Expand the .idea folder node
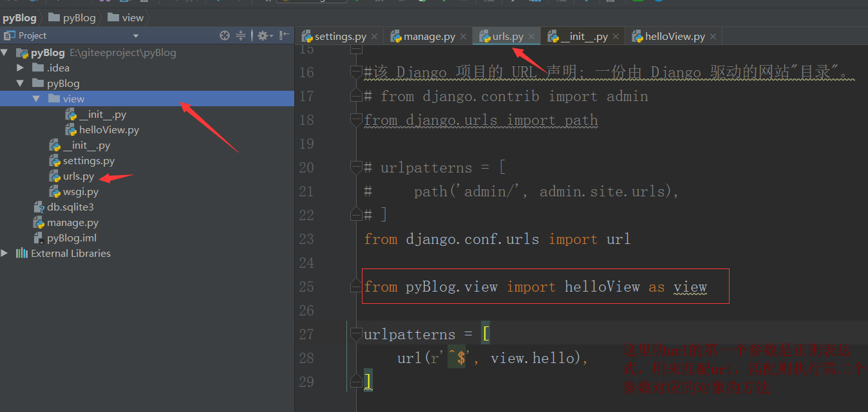 (x=21, y=68)
